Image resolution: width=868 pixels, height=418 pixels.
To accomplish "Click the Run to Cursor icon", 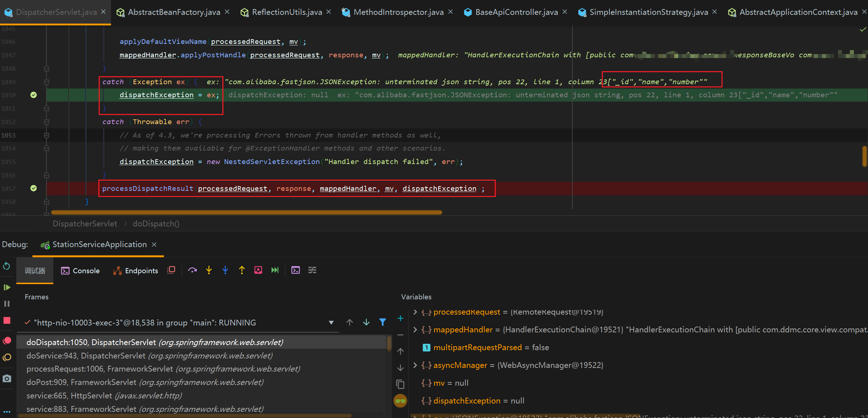I will point(275,270).
